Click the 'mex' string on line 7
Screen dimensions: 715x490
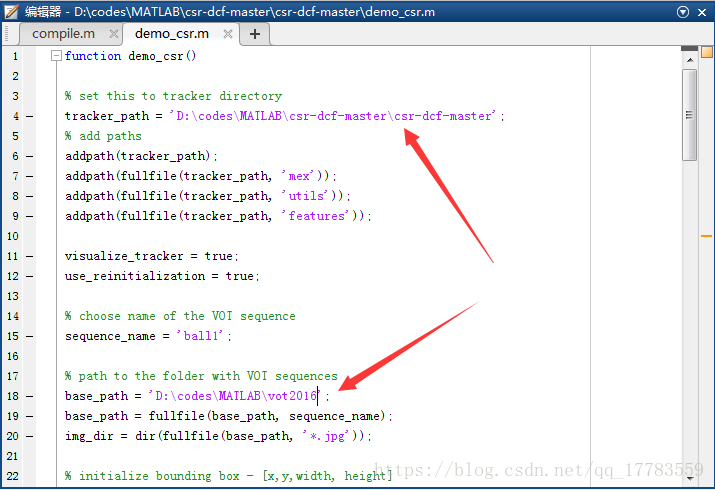tap(299, 176)
